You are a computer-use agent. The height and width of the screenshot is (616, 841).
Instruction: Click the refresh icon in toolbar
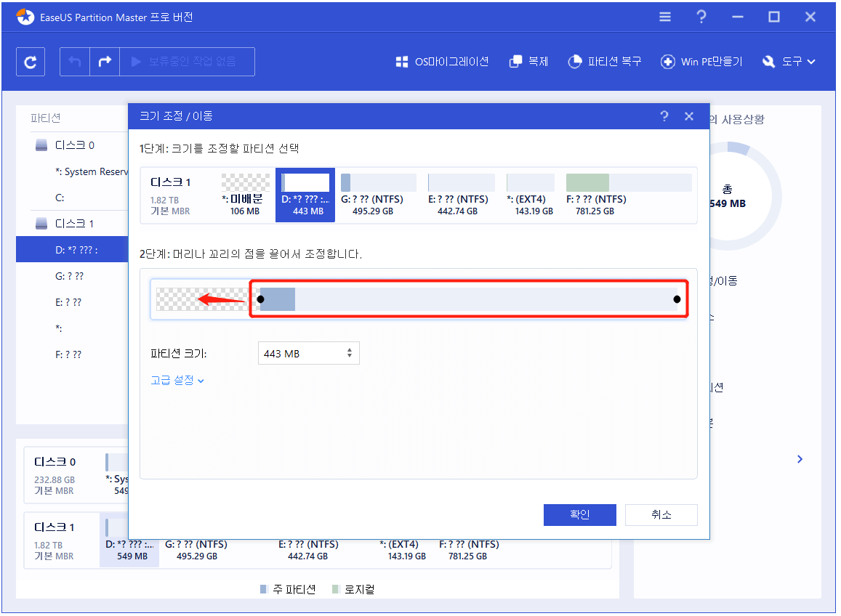point(31,62)
